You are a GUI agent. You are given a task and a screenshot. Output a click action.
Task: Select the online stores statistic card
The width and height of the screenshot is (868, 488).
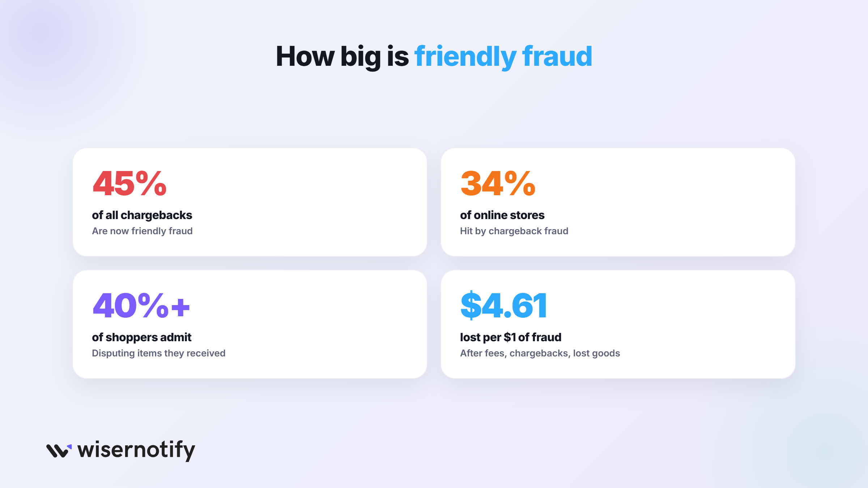618,202
